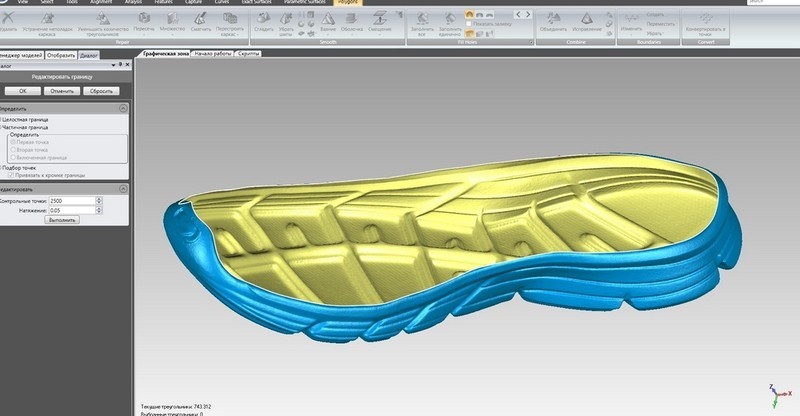Increase Контрольные точки with the stepper arrow
Image resolution: width=800 pixels, height=416 pixels.
point(99,198)
